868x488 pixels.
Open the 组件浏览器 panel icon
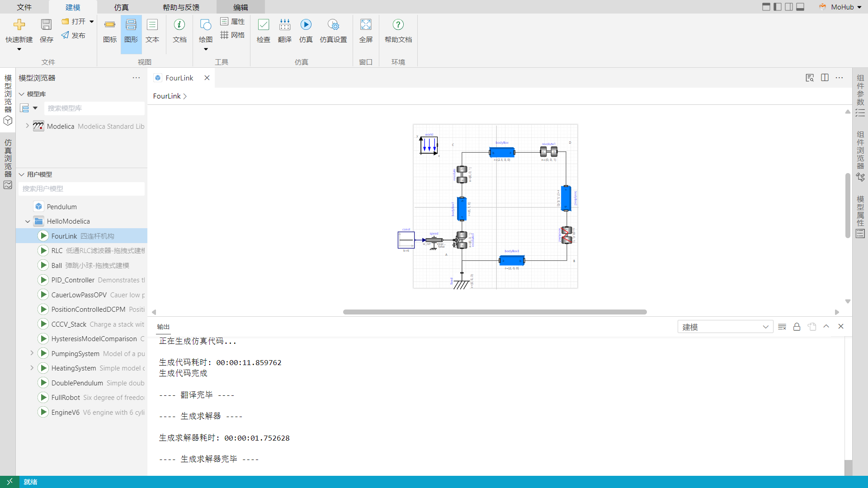coord(860,178)
